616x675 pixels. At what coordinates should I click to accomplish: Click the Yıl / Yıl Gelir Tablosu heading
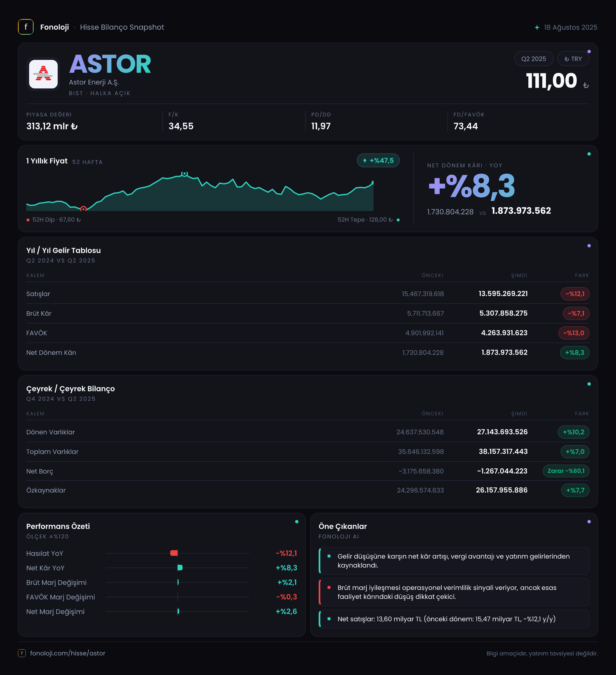pyautogui.click(x=64, y=250)
